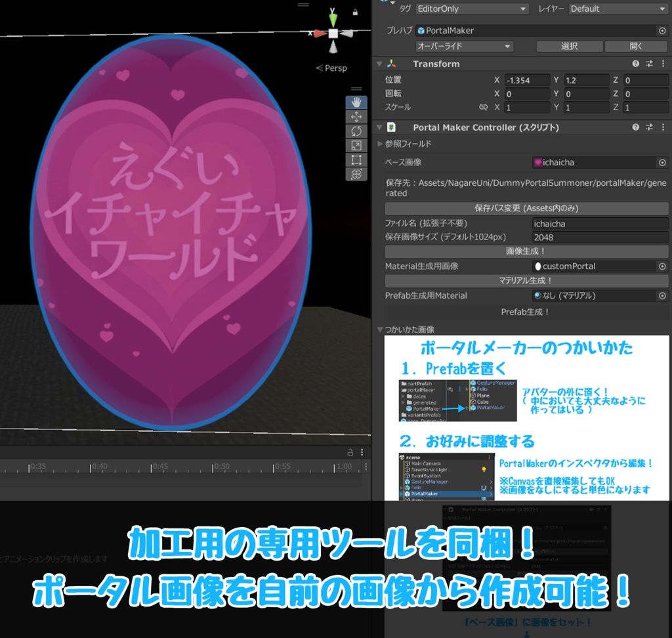The height and width of the screenshot is (638, 672).
Task: Open Transform component help reference
Action: click(635, 64)
